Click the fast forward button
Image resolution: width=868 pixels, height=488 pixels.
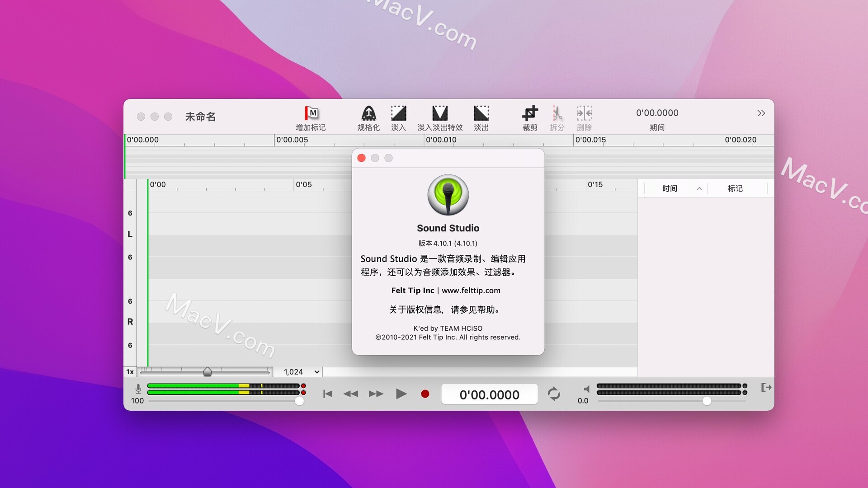coord(376,394)
